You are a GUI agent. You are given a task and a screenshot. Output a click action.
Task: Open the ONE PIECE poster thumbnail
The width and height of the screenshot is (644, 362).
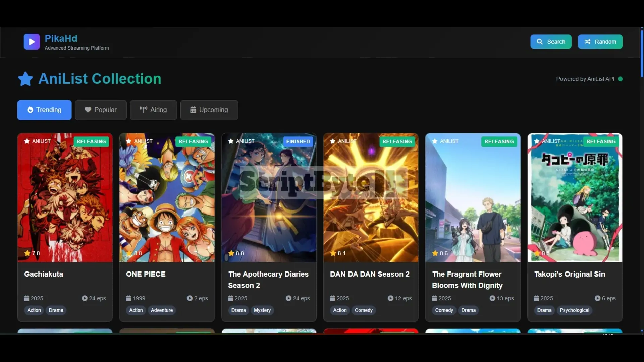pos(167,198)
